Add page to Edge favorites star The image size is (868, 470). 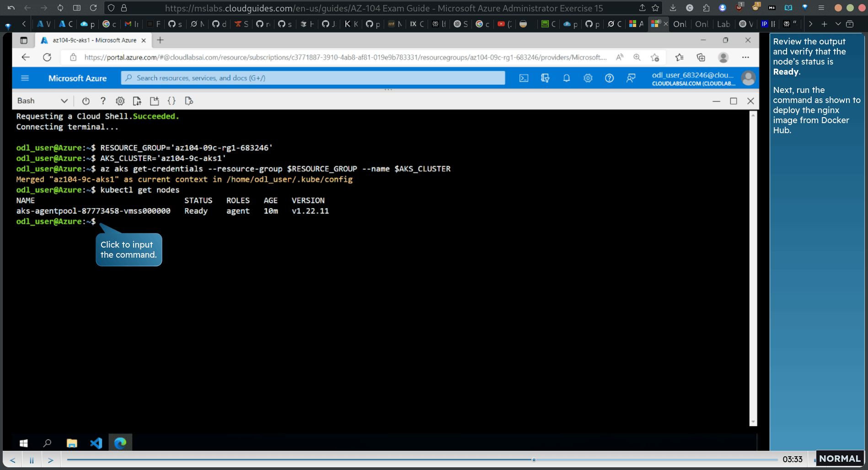[655, 57]
